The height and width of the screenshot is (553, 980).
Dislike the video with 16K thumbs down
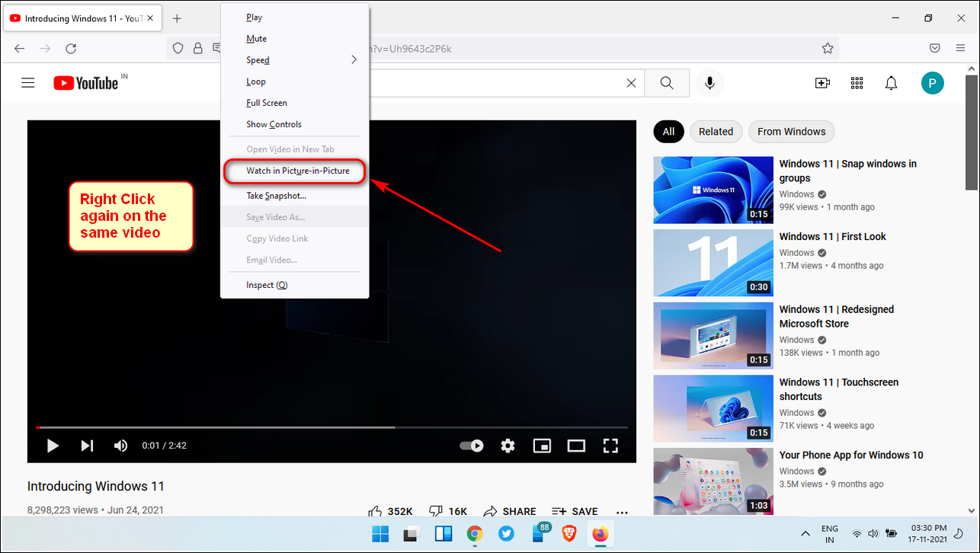(448, 511)
